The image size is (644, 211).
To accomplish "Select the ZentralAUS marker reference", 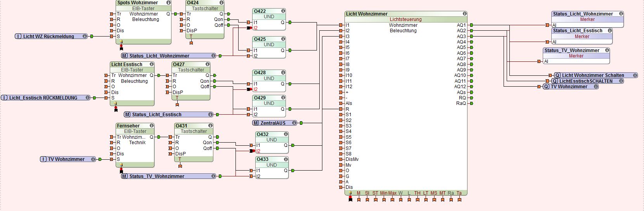I will [275, 123].
